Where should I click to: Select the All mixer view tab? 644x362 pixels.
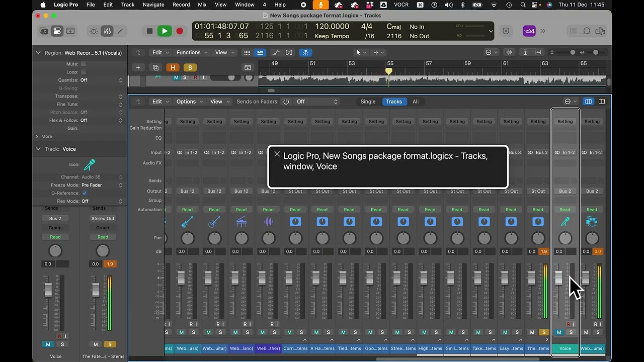pos(416,102)
